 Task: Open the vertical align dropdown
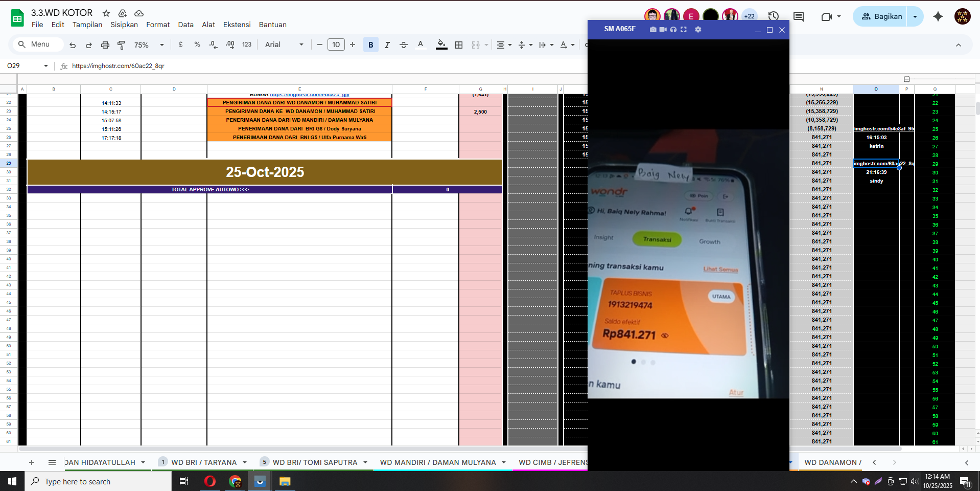tap(525, 45)
